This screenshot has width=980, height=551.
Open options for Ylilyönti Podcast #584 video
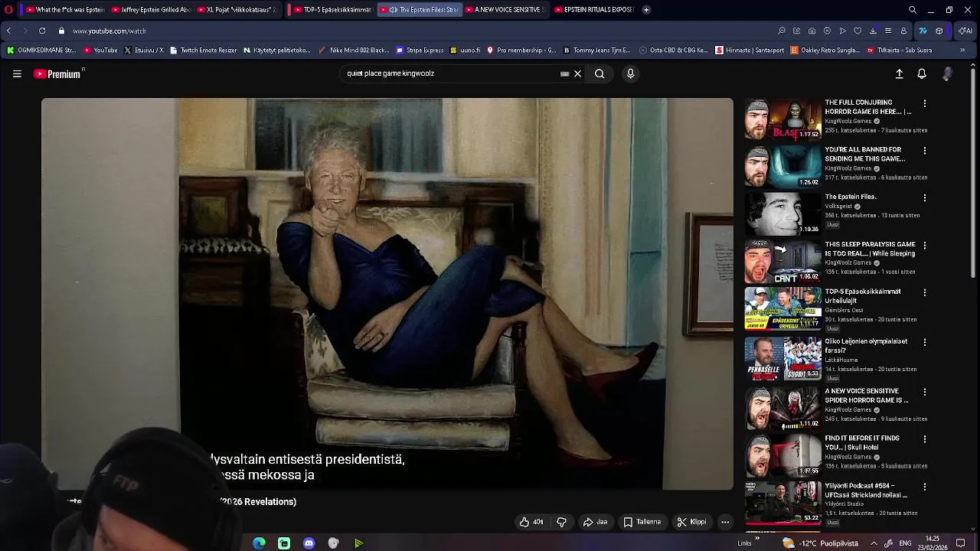(924, 487)
